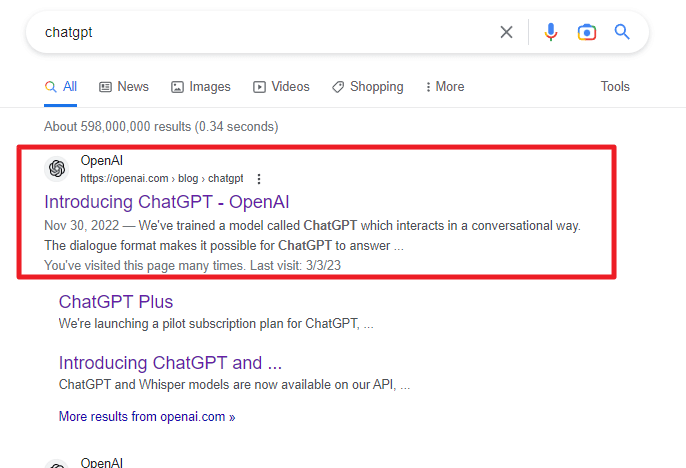Click the pilot subscription plan description text
686x468 pixels.
(216, 324)
